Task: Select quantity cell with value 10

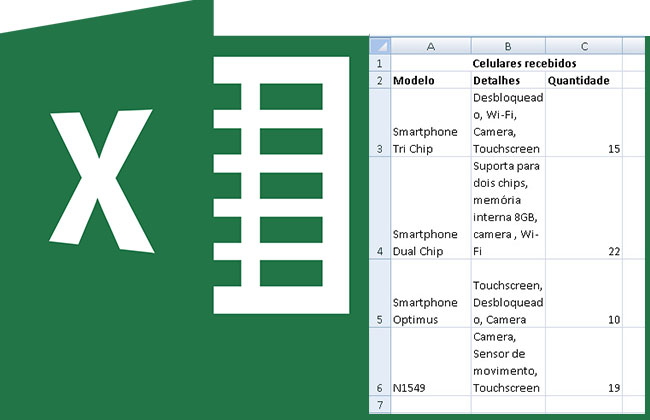Action: 584,294
